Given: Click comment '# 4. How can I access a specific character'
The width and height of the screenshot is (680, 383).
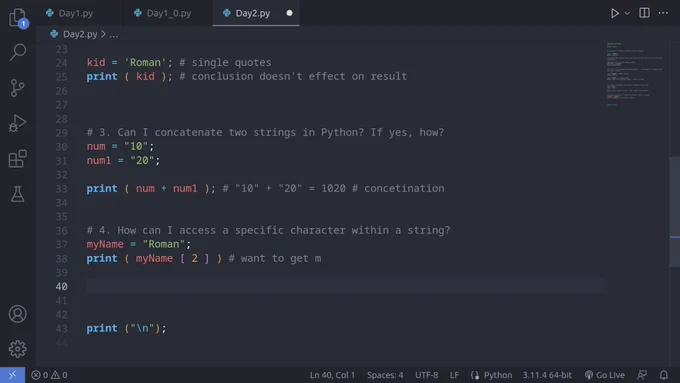Looking at the screenshot, I should 268,230.
